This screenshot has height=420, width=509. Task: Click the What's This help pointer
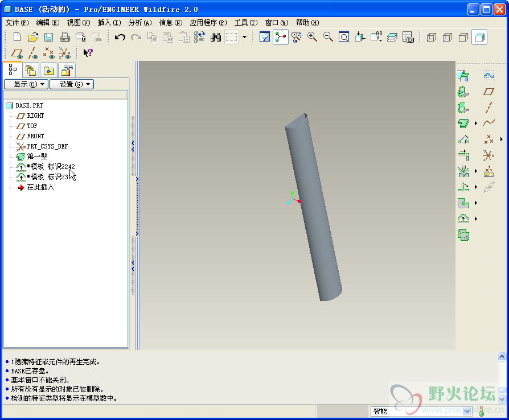point(88,53)
